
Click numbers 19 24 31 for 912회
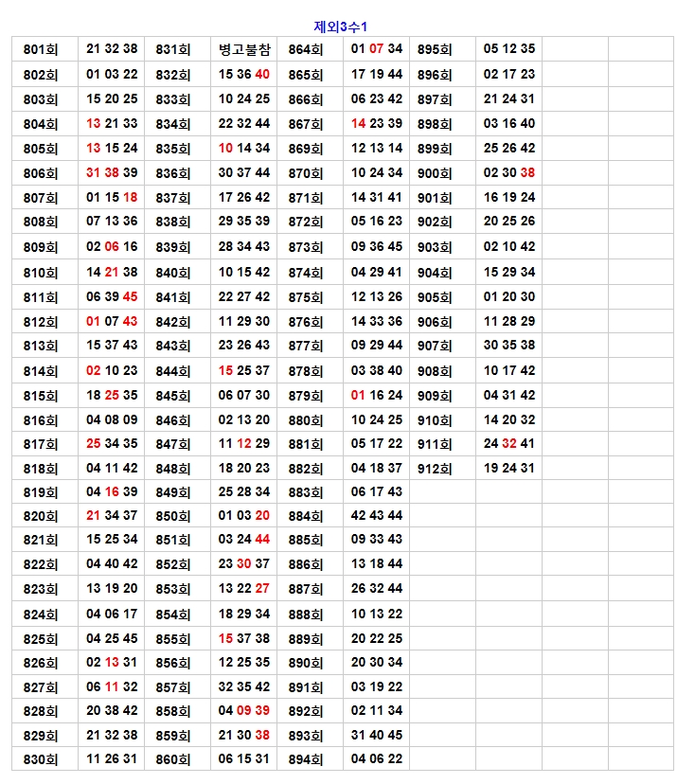point(508,468)
